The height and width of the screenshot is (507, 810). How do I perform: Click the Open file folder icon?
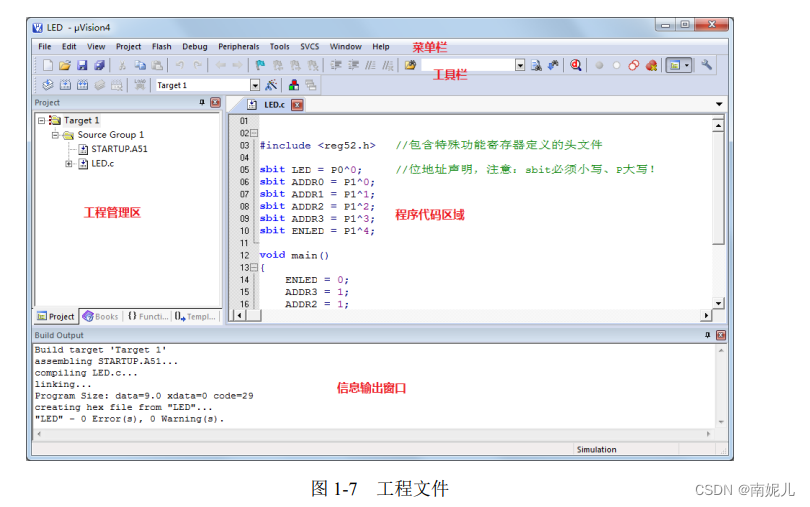point(65,65)
